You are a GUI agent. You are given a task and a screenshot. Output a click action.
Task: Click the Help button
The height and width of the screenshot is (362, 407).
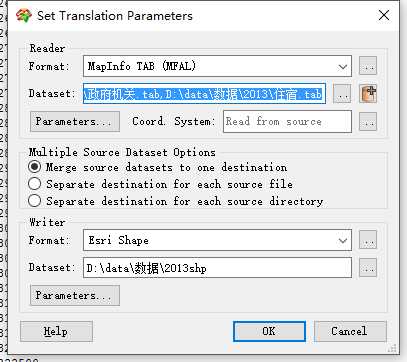click(56, 331)
